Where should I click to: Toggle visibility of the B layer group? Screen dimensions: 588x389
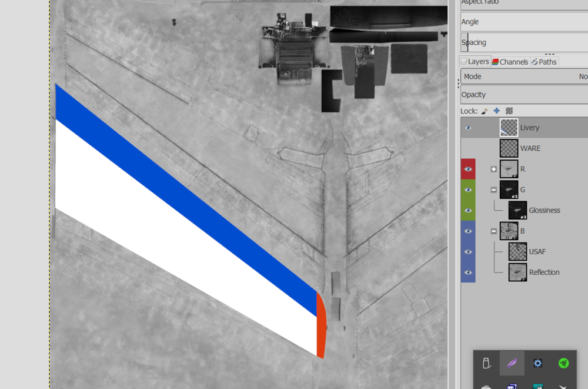[468, 231]
